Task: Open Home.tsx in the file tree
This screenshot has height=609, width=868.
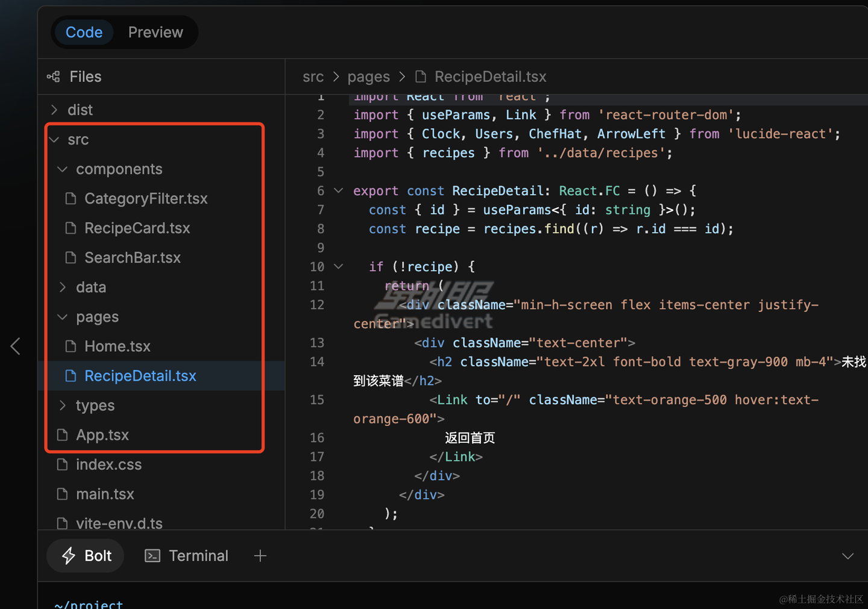Action: click(x=117, y=346)
